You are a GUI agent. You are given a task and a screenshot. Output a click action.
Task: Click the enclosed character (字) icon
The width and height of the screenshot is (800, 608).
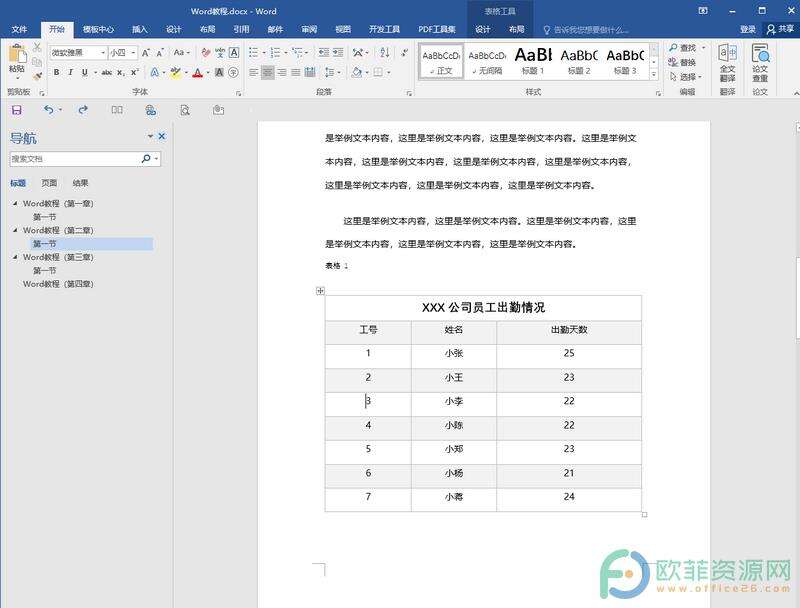[233, 72]
